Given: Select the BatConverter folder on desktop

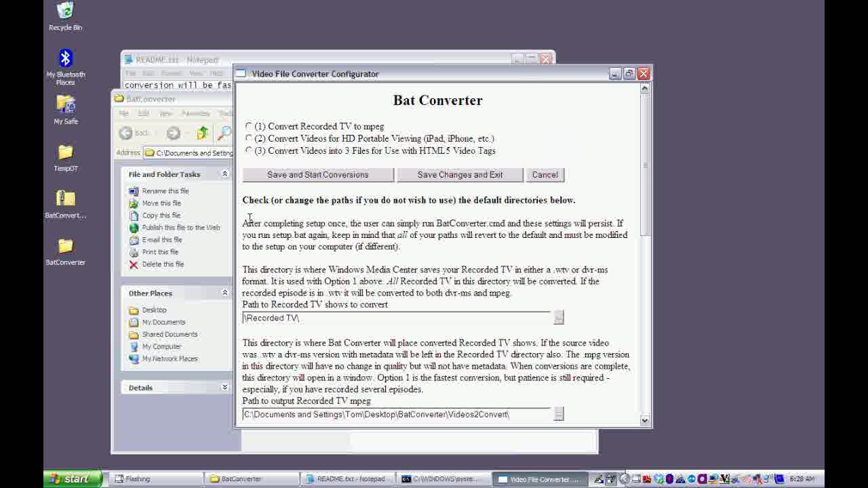Looking at the screenshot, I should (66, 251).
